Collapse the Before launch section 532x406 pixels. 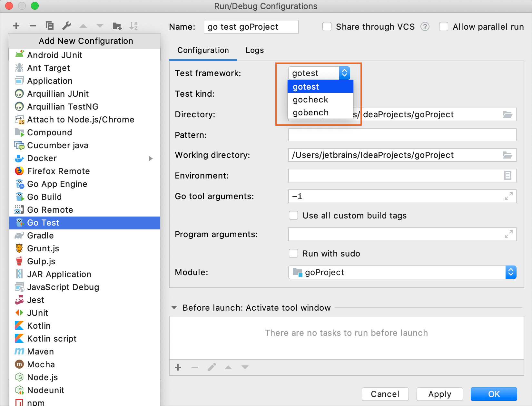pyautogui.click(x=174, y=308)
